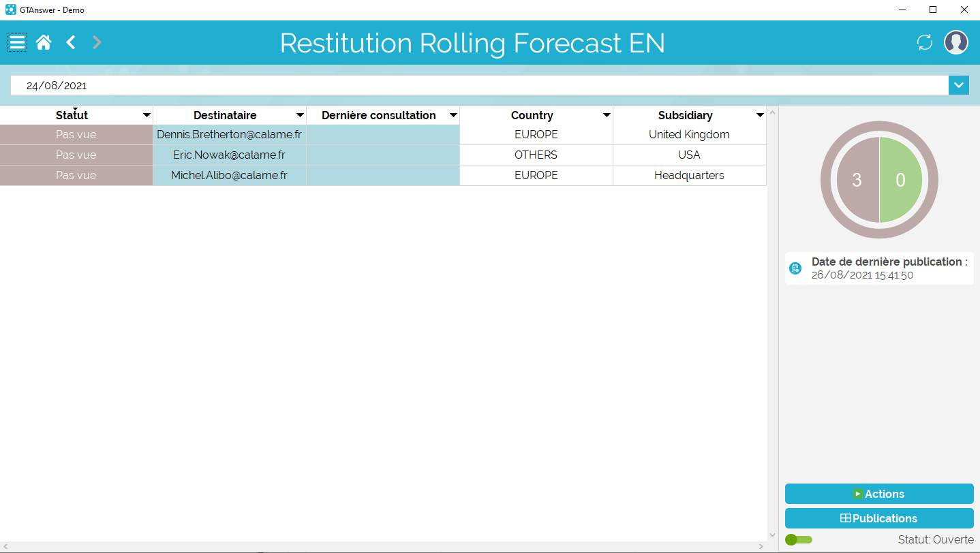Click the Statut: Ouverte label
Viewport: 980px width, 553px height.
[x=936, y=539]
